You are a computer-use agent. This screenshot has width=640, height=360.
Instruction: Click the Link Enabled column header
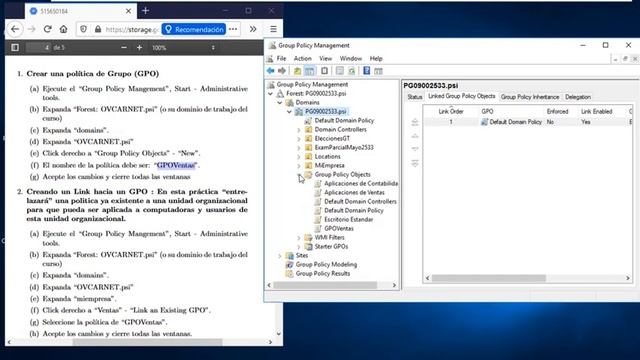point(596,111)
